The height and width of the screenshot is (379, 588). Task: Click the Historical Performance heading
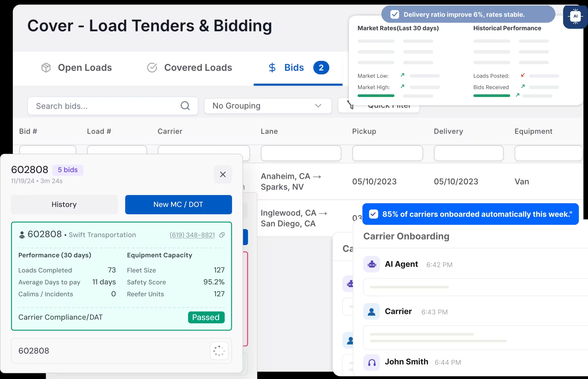pos(507,28)
